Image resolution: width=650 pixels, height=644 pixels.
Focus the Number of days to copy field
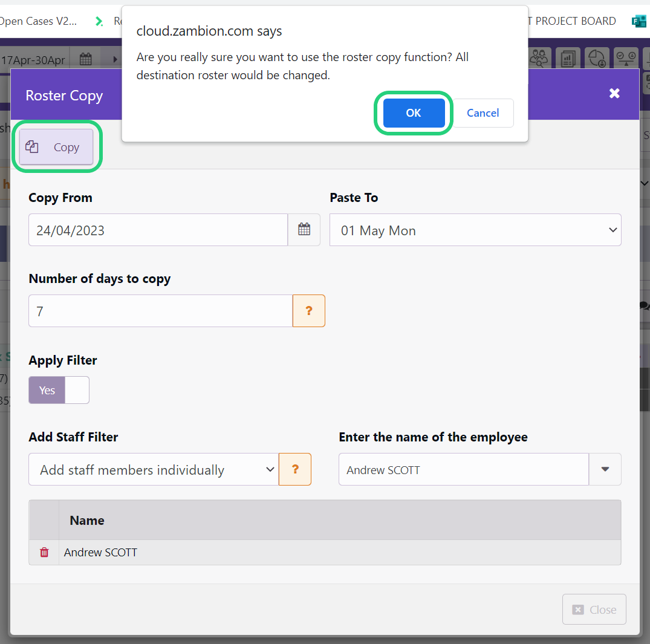click(x=160, y=311)
